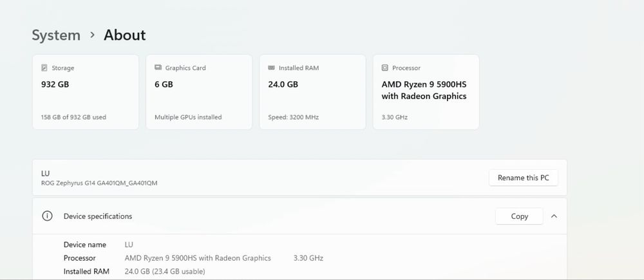Screen dimensions: 644x280
Task: Open the Storage card showing 932 GB
Action: coord(86,92)
